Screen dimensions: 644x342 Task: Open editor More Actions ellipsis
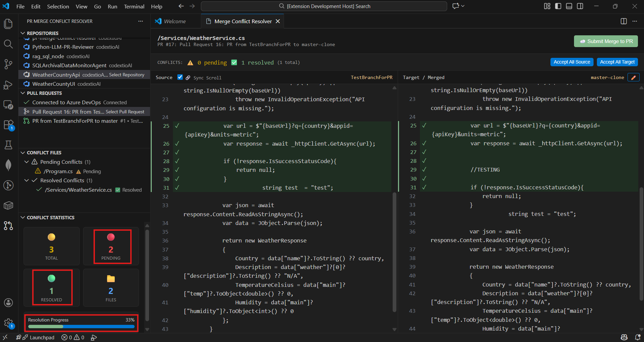(x=635, y=21)
